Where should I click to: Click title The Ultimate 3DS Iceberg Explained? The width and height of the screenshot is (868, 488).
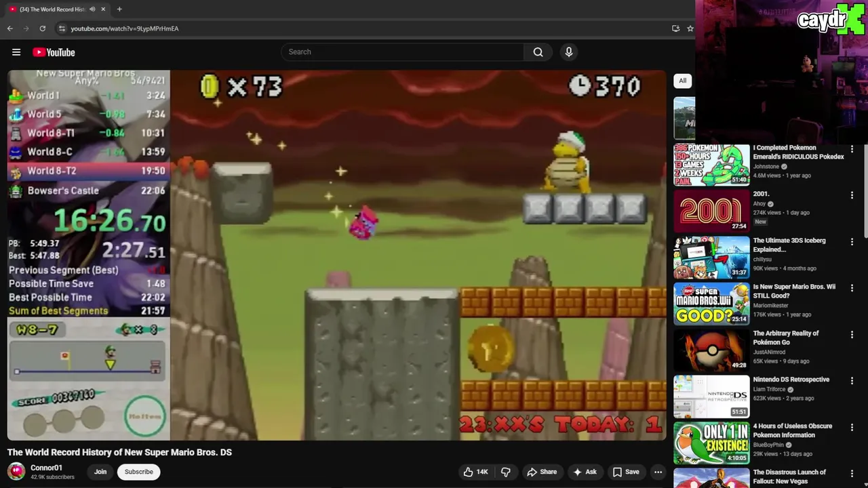[x=789, y=245]
